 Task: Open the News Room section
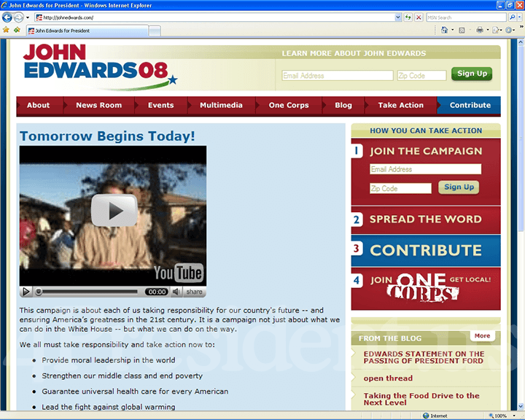coord(98,105)
